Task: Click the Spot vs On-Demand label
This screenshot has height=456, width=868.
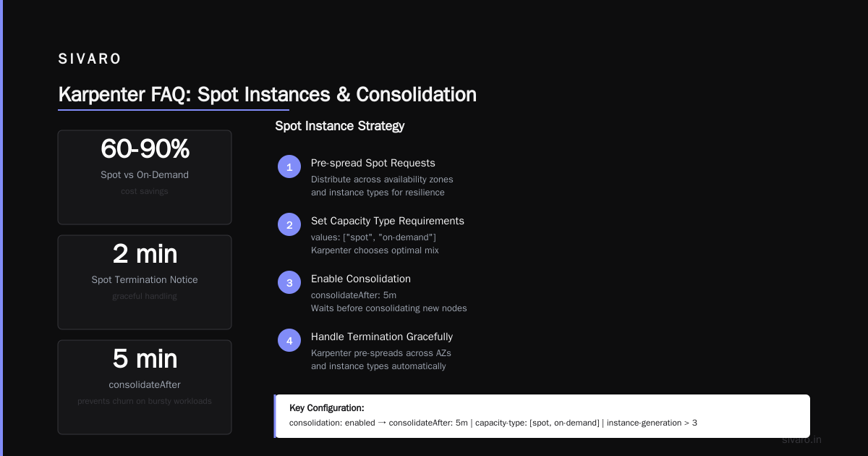Action: click(x=145, y=174)
